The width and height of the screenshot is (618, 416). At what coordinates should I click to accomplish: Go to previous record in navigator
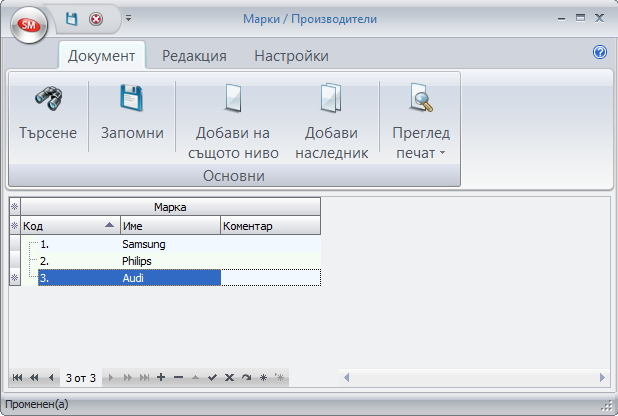[x=51, y=377]
